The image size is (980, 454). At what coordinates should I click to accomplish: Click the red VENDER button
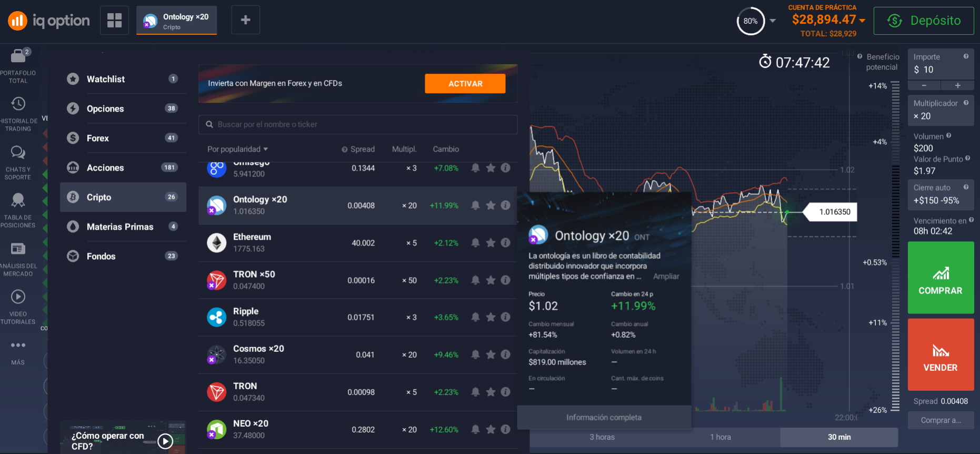(941, 354)
